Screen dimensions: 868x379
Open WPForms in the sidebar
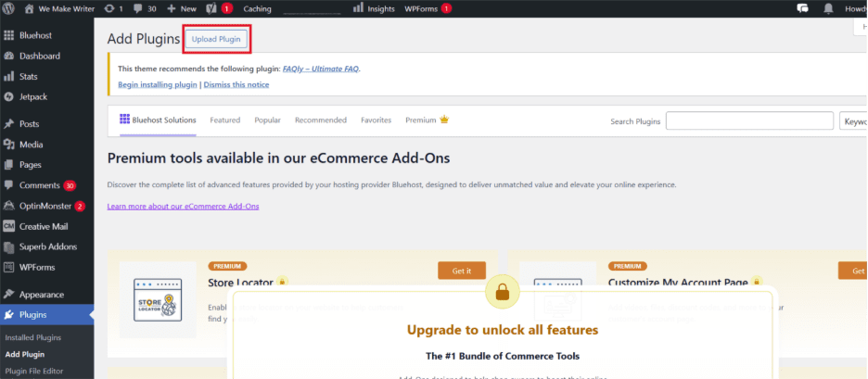(x=47, y=267)
